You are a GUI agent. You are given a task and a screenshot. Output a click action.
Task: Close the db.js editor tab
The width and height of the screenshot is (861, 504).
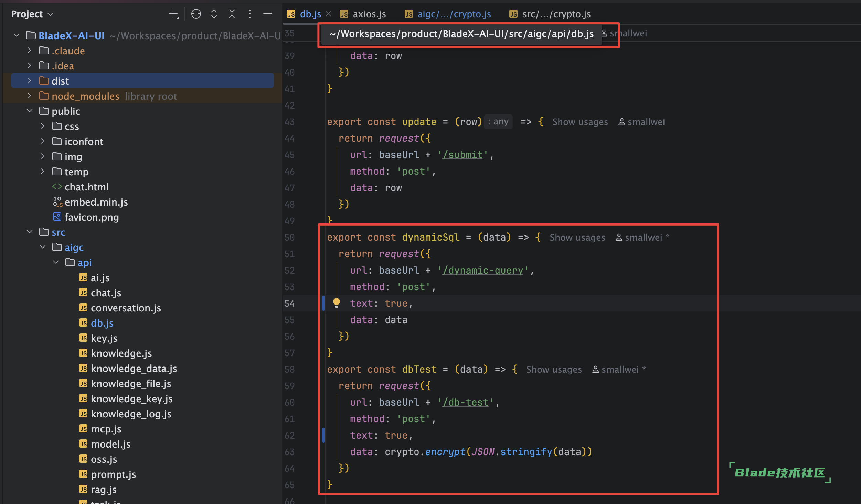tap(328, 14)
